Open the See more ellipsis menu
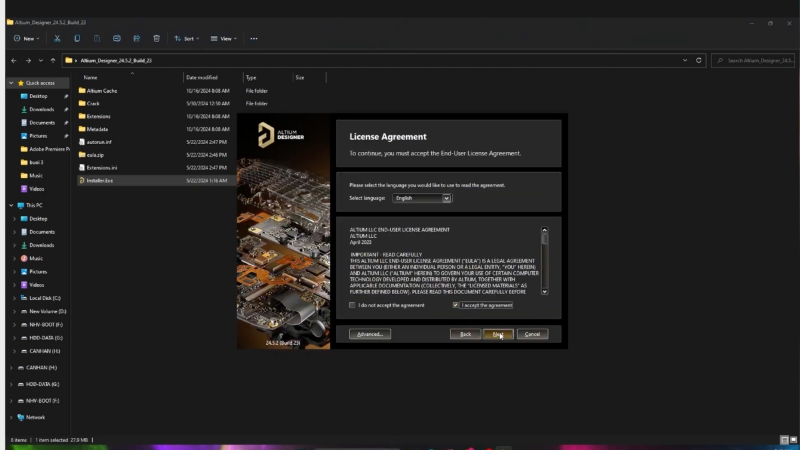Viewport: 800px width, 450px height. pos(254,39)
